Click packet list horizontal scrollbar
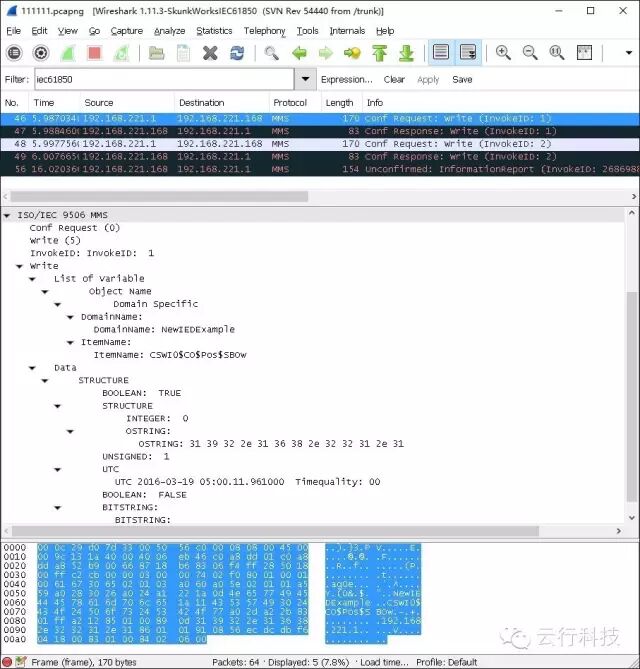Image resolution: width=640 pixels, height=669 pixels. (159, 196)
